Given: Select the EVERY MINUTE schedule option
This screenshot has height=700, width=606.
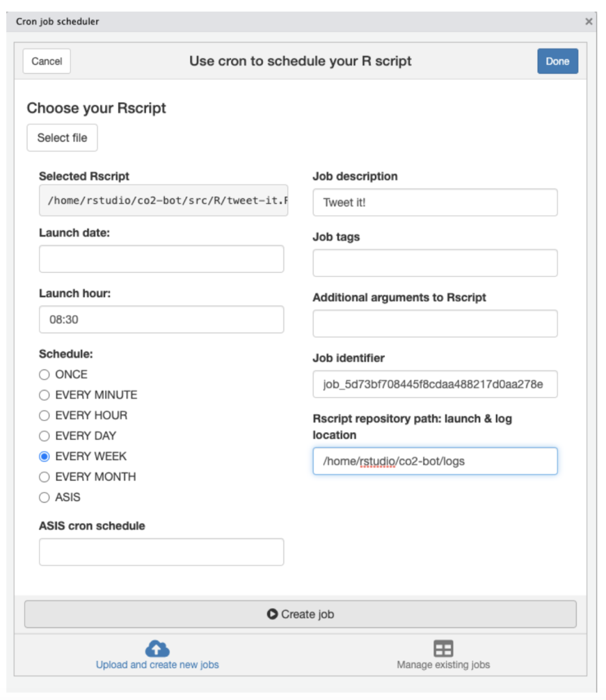Looking at the screenshot, I should pyautogui.click(x=44, y=395).
